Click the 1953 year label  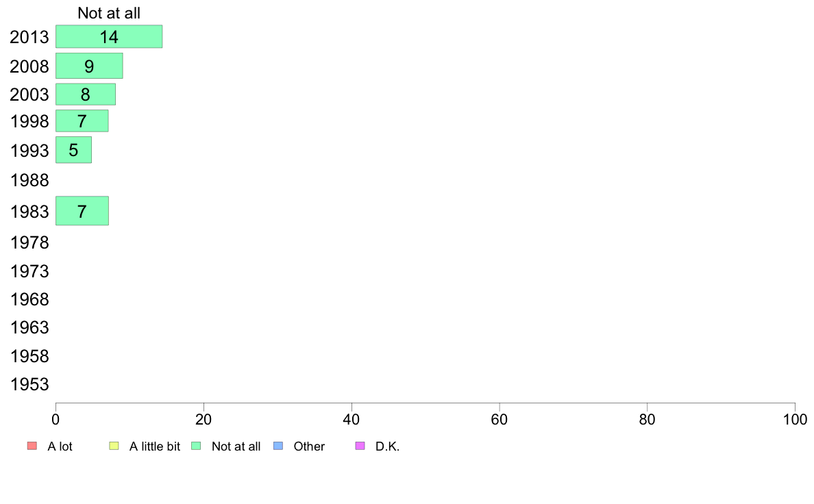pos(29,385)
